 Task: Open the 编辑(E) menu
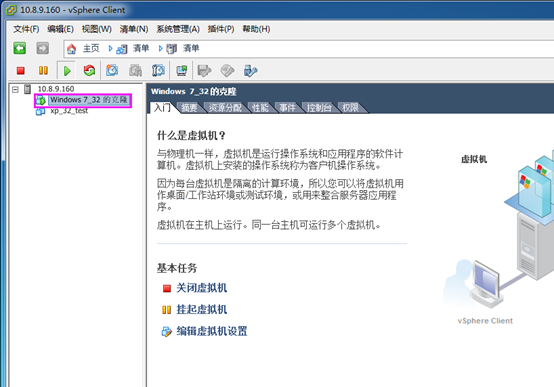point(60,29)
